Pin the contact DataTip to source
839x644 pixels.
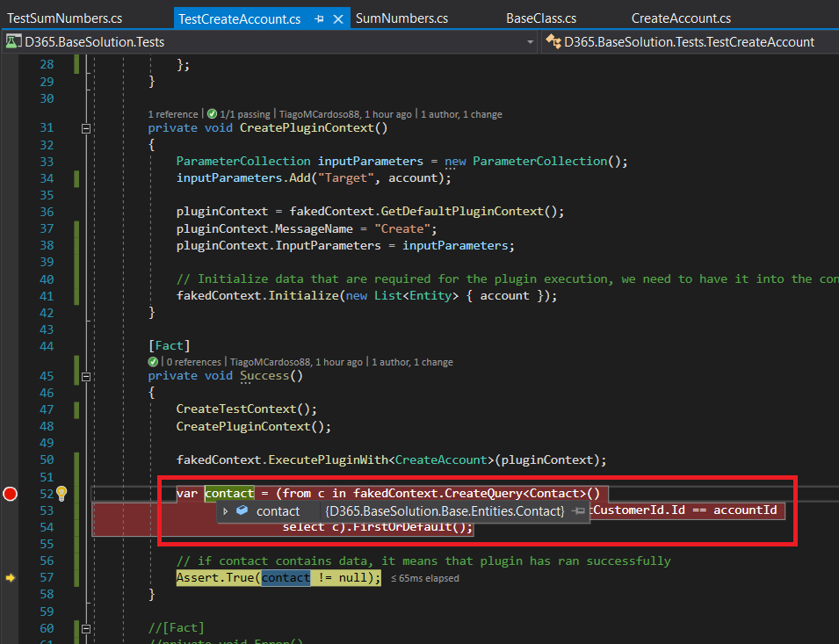(578, 511)
